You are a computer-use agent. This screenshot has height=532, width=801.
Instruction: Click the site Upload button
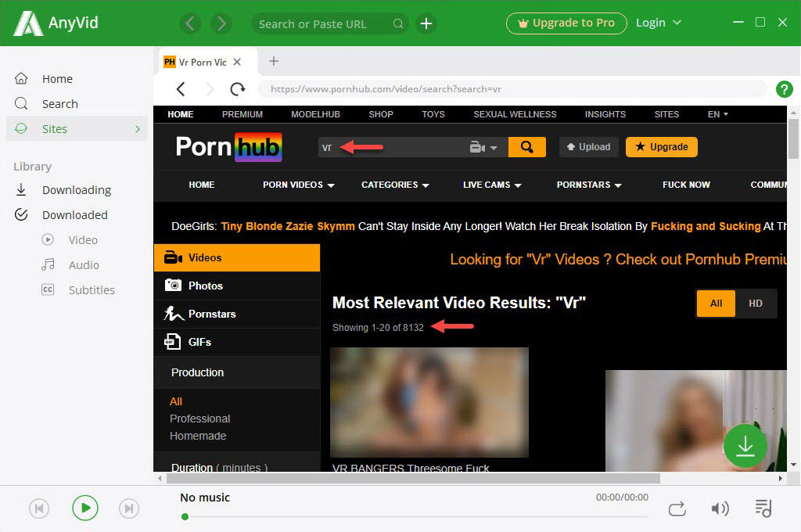588,147
